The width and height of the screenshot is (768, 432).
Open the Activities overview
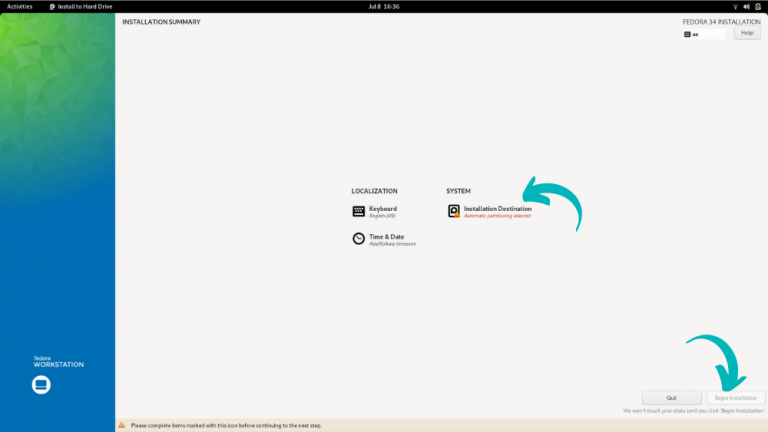(x=20, y=6)
